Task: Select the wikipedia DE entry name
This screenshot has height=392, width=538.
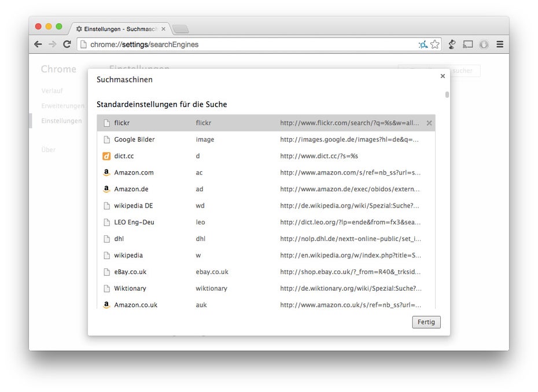Action: (134, 206)
